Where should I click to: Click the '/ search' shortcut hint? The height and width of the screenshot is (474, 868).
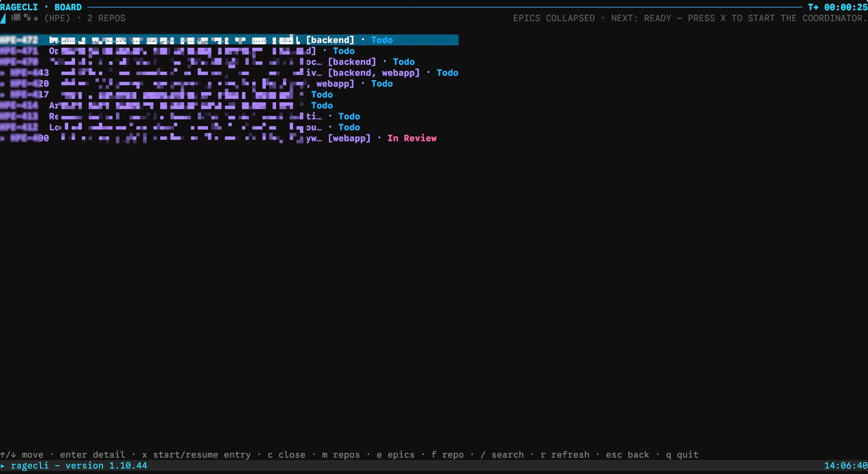(x=502, y=455)
